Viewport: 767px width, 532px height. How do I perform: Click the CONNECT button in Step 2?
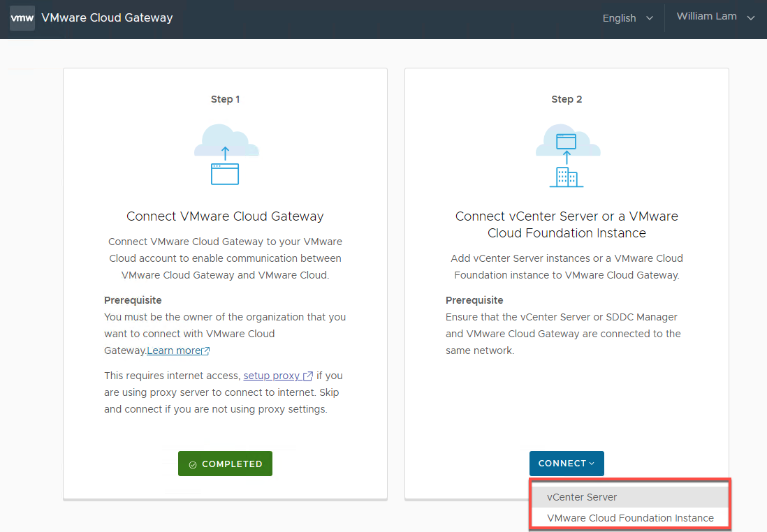coord(562,464)
